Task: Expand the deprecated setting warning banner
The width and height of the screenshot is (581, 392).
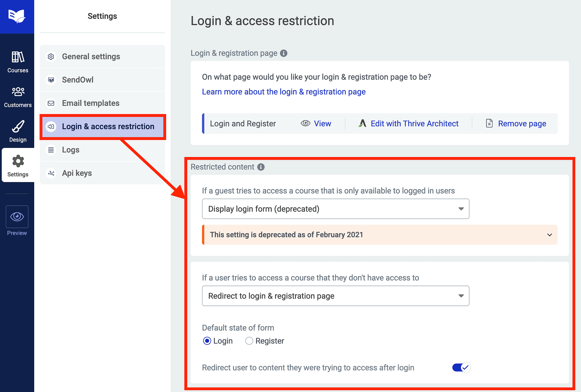Action: 550,235
